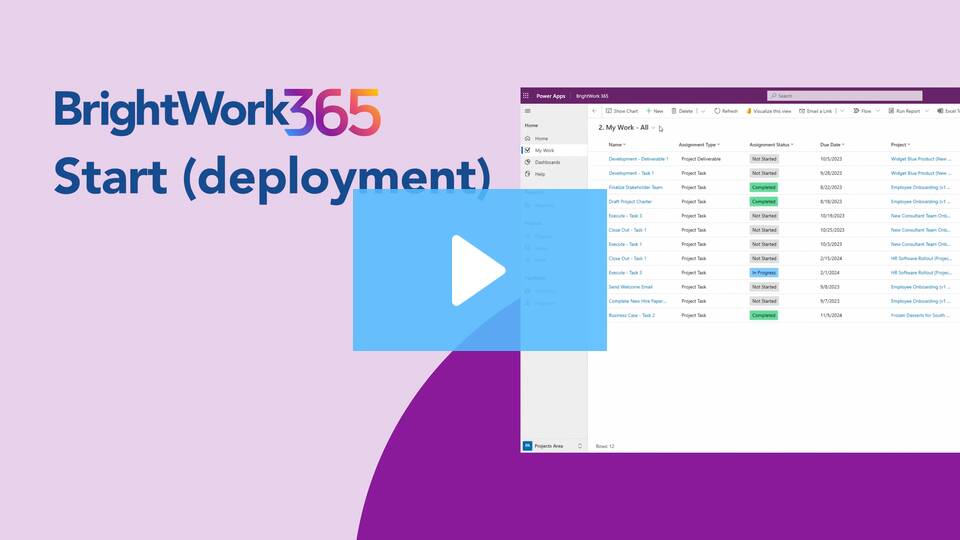This screenshot has width=960, height=540.
Task: Click the Excel Templates icon
Action: coord(940,111)
